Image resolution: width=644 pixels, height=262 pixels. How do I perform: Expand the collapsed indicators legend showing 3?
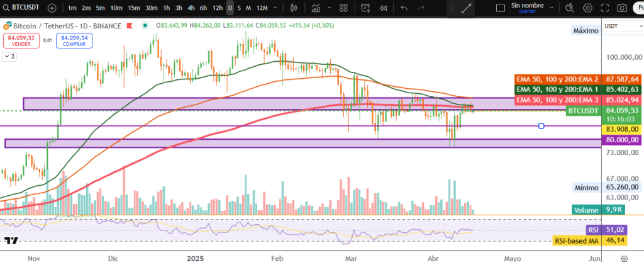point(9,57)
